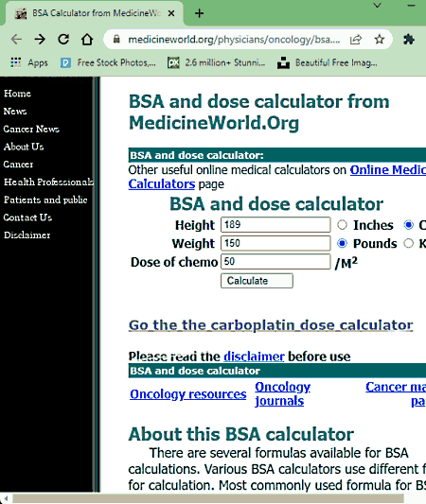Open Contact Us in the sidebar
Image resolution: width=426 pixels, height=504 pixels.
(27, 217)
